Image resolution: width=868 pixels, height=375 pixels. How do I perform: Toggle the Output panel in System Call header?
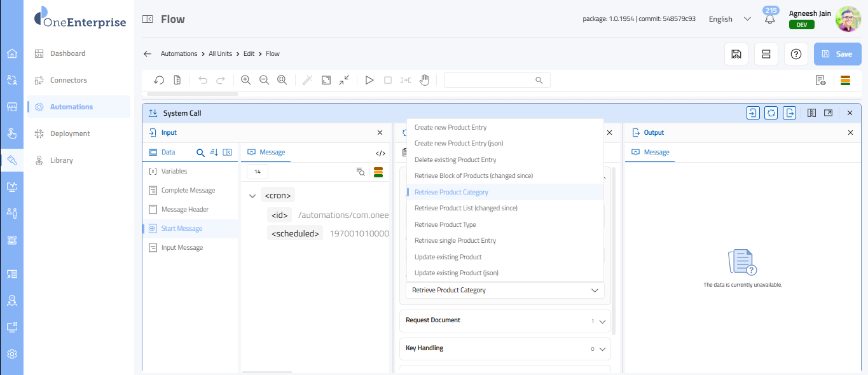coord(789,113)
